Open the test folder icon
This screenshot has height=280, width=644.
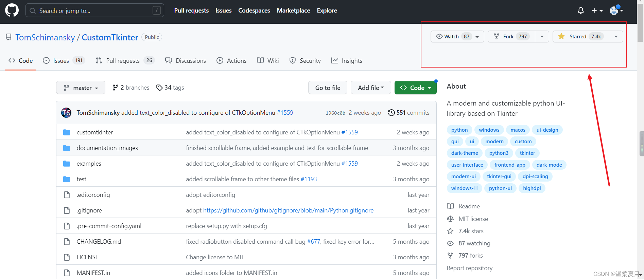tap(67, 179)
